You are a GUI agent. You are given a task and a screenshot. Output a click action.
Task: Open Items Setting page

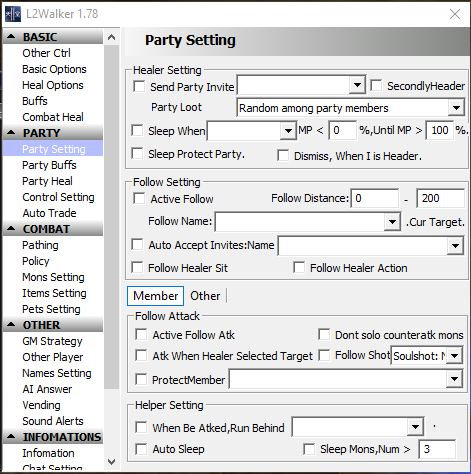[54, 293]
